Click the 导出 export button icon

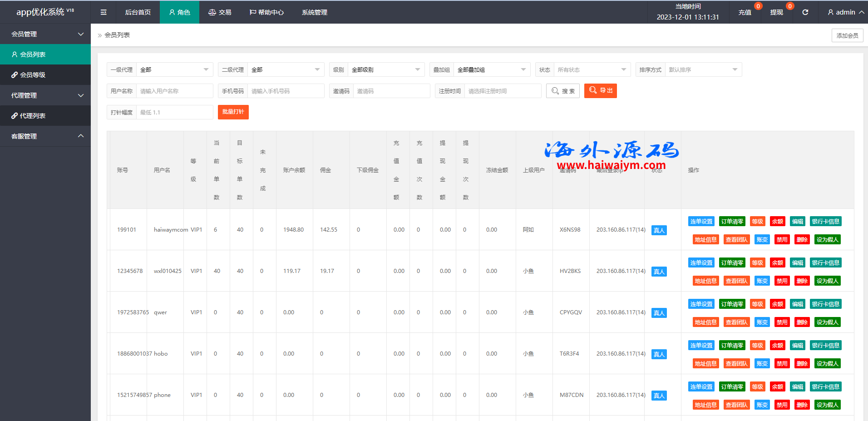593,90
